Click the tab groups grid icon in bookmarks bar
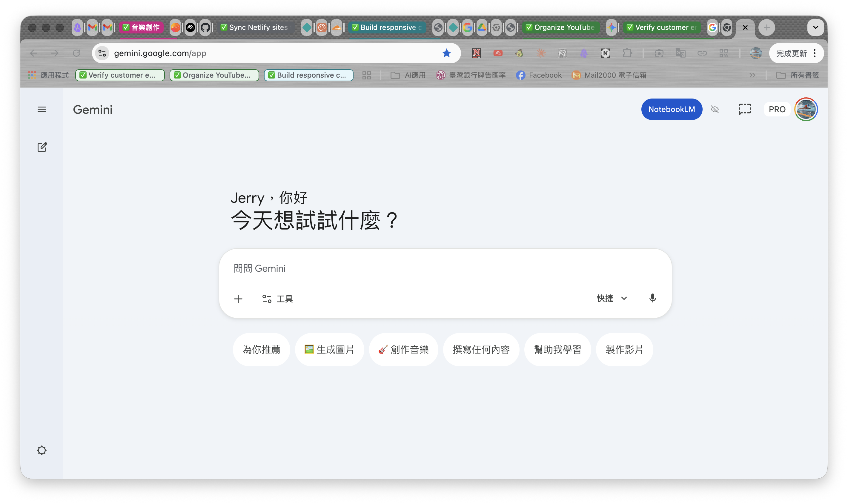 [x=366, y=75]
